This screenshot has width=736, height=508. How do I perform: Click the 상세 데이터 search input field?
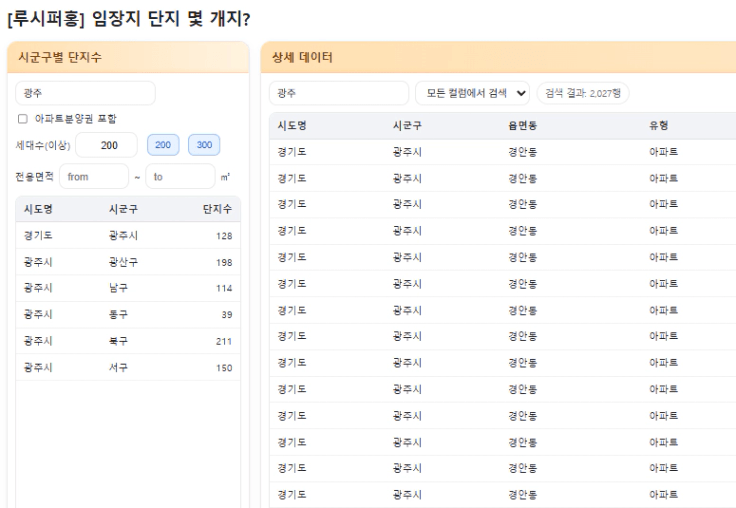(x=339, y=93)
